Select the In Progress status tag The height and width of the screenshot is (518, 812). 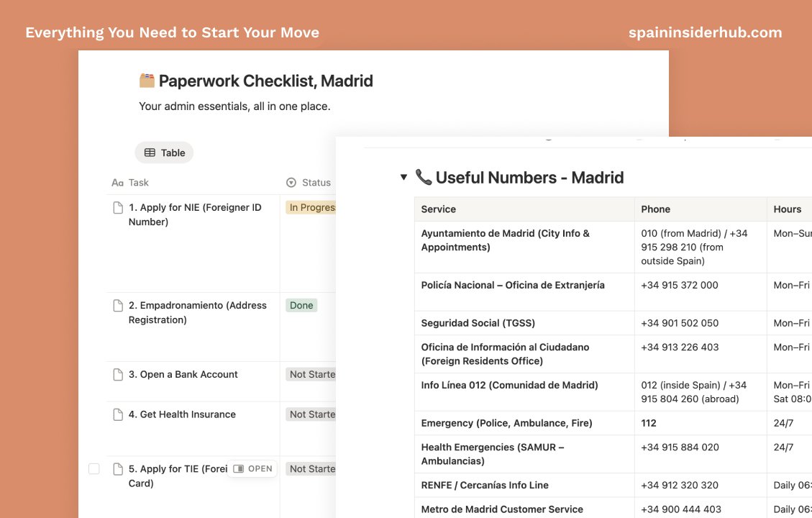click(311, 207)
